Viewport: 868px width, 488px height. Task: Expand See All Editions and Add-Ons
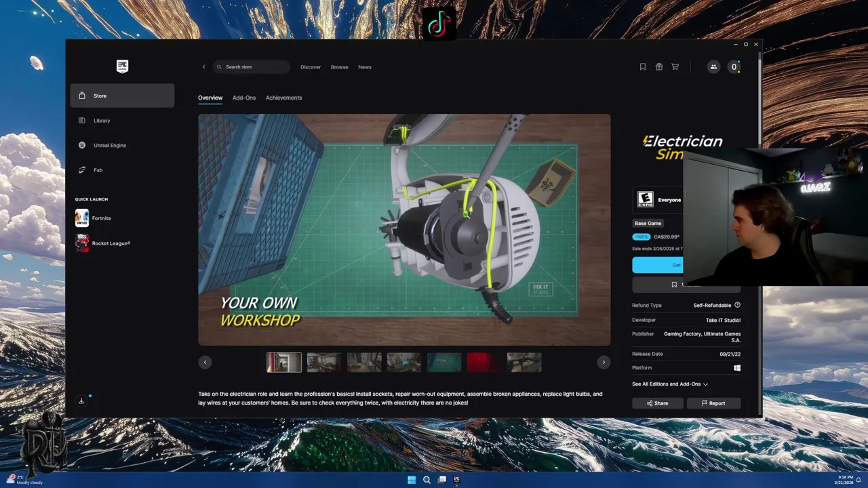(670, 384)
